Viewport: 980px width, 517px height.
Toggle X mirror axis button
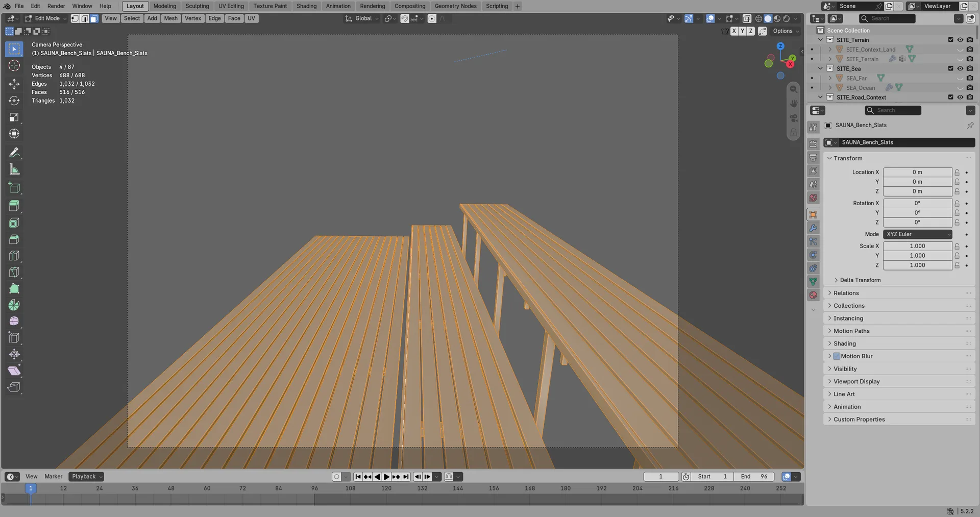point(734,31)
